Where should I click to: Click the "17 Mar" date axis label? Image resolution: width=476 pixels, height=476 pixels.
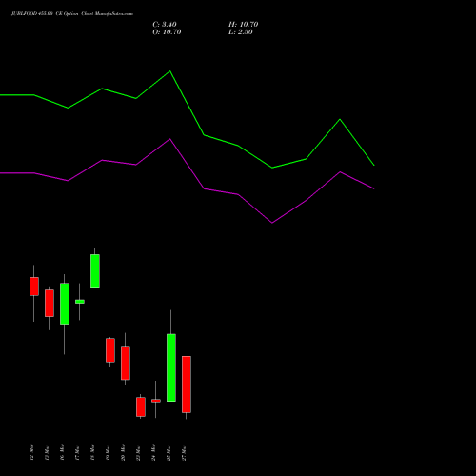pos(77,452)
